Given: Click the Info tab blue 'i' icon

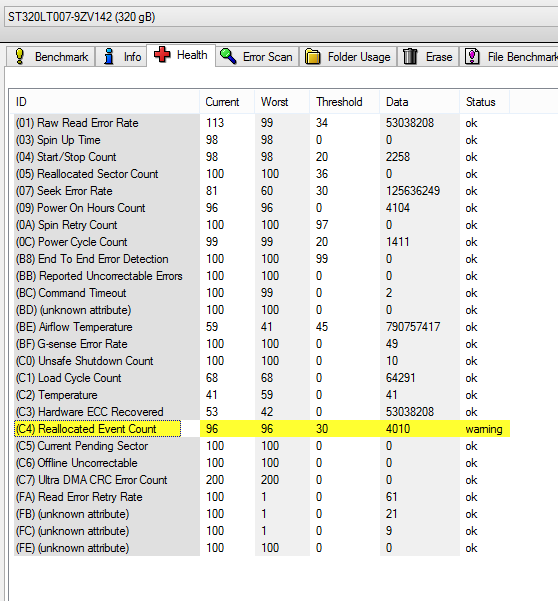Looking at the screenshot, I should pyautogui.click(x=109, y=56).
